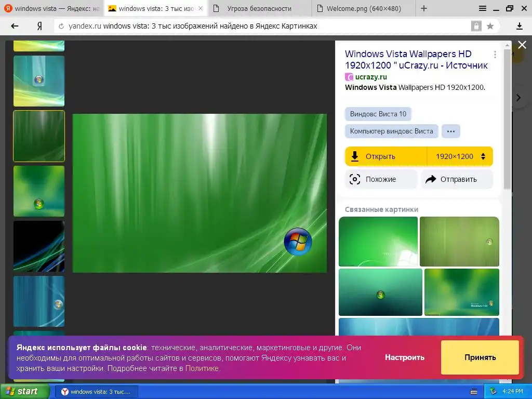Viewport: 532px width, 399px height.
Task: Open the image with Открыть button
Action: point(386,156)
